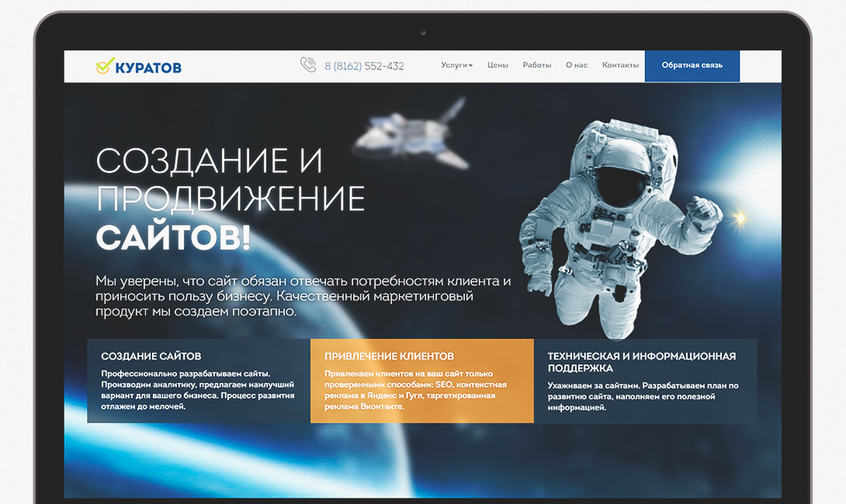Click the КУРАТОВ logo text

[x=148, y=67]
